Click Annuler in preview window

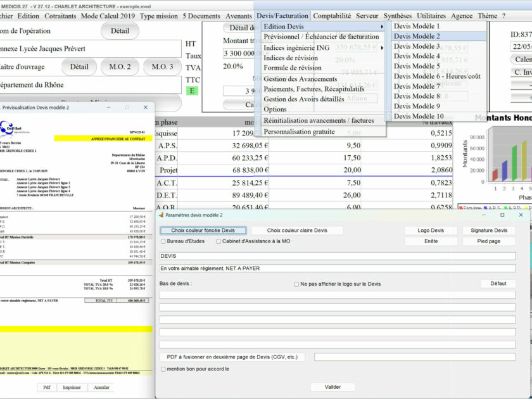point(101,388)
